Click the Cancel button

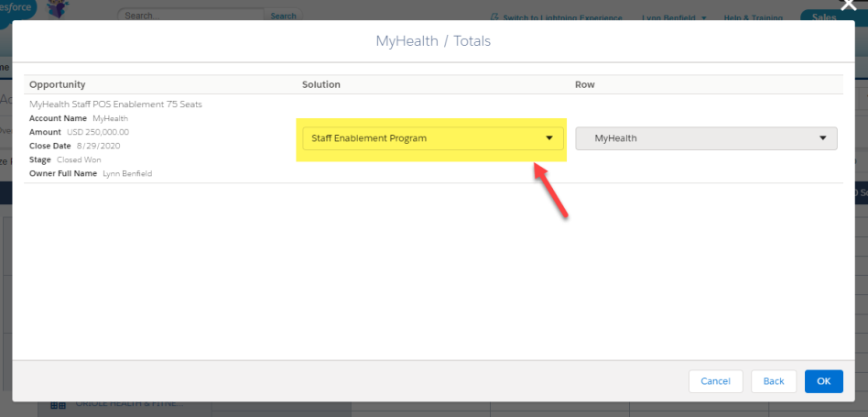pos(715,381)
